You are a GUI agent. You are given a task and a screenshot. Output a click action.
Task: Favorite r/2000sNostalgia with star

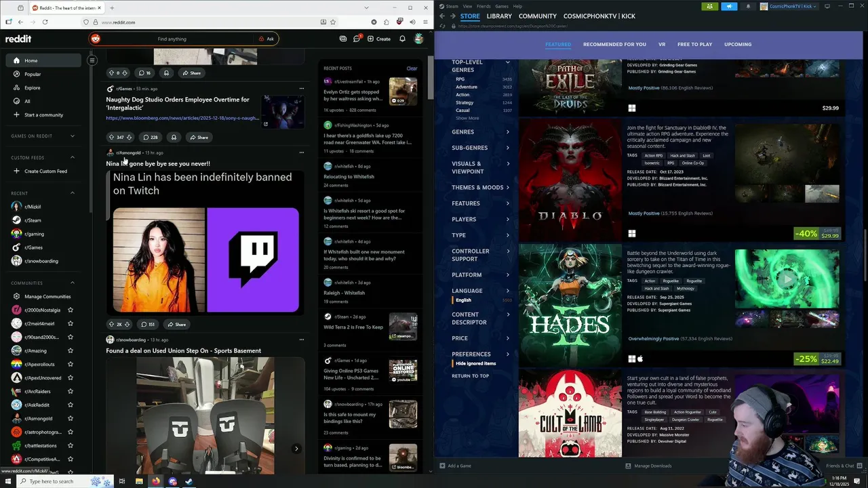pyautogui.click(x=71, y=310)
